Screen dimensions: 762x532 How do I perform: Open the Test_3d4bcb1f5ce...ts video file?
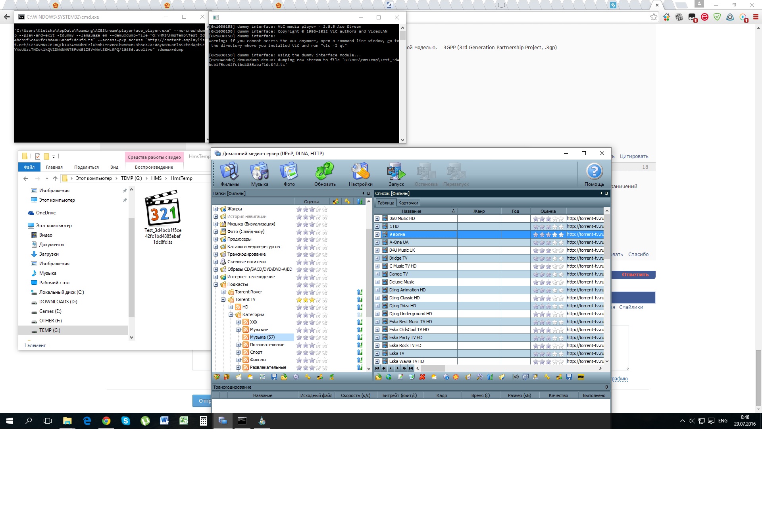pos(163,216)
